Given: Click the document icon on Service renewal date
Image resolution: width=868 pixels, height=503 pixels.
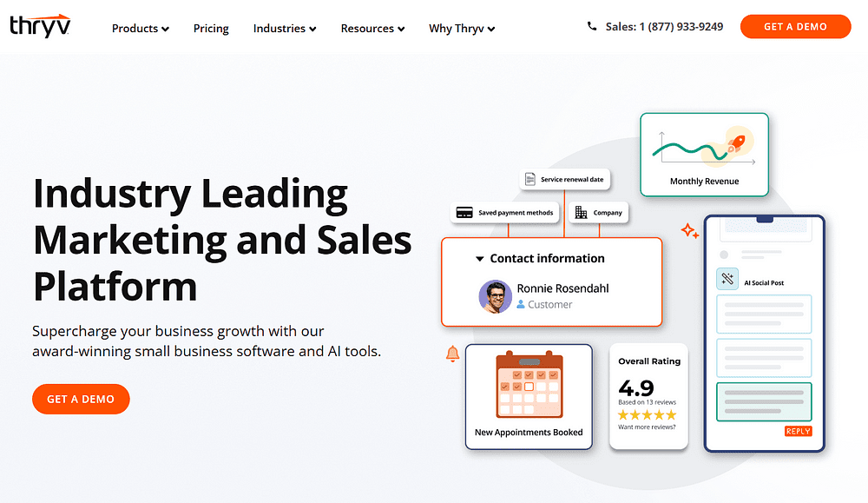Looking at the screenshot, I should point(529,180).
